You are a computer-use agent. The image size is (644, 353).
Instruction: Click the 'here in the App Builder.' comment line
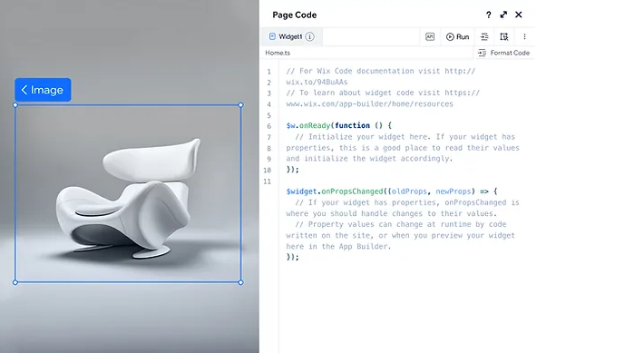tap(338, 247)
